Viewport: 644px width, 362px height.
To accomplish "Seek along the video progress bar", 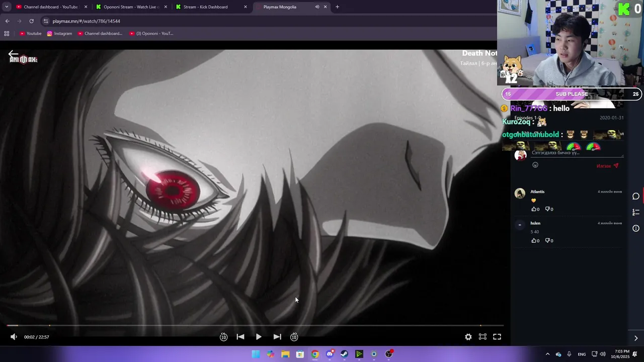I will coord(255,325).
